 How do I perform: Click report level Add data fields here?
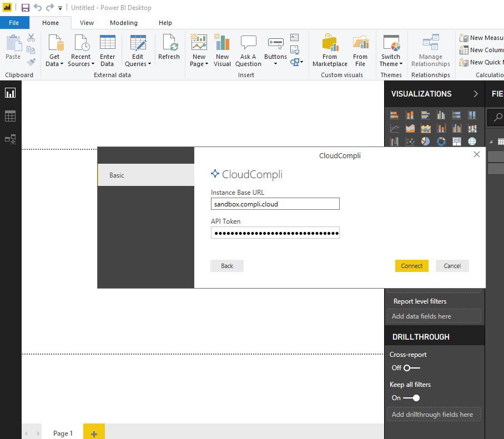434,316
